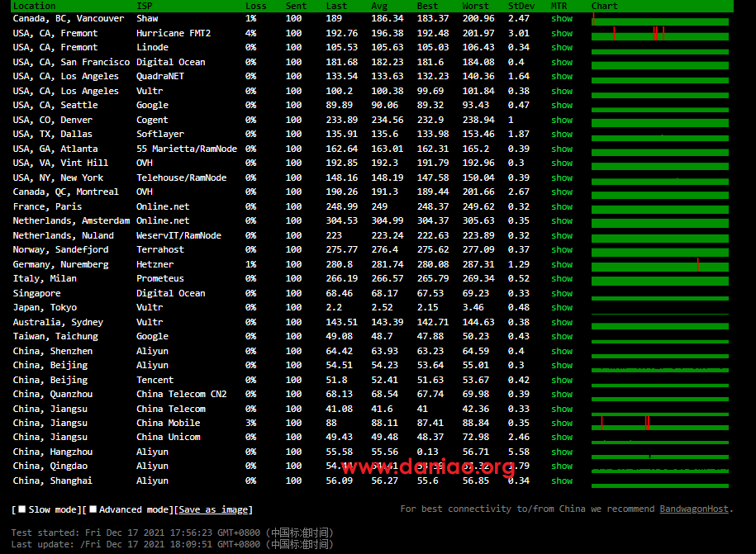Show MTR for Jiangsu China Telecom row
Viewport: 756px width, 554px height.
click(562, 409)
